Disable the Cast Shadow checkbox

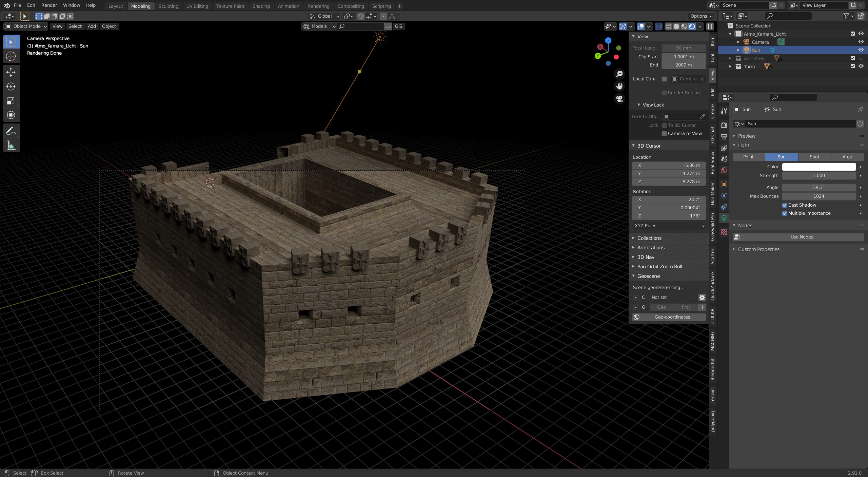click(x=785, y=205)
